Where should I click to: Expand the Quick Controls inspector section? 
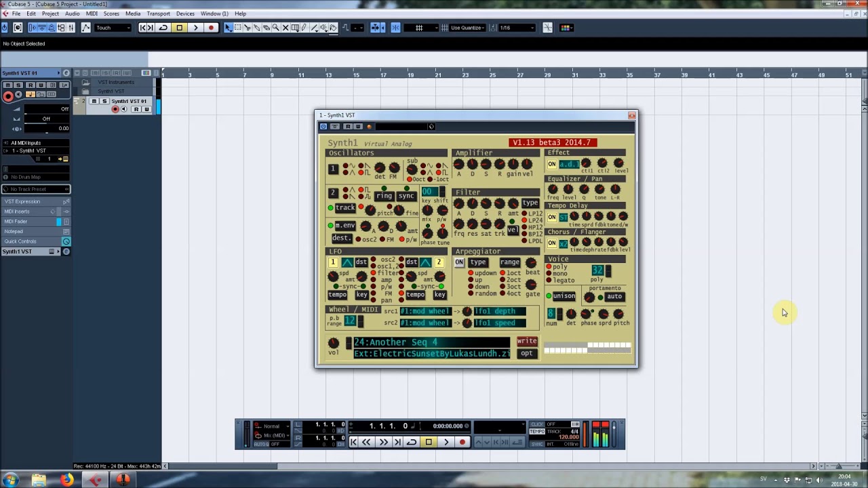pyautogui.click(x=35, y=241)
